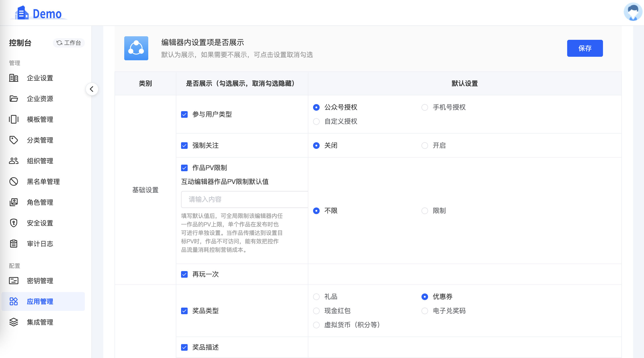Click the 安全设置 shield icon
Screen dimensions: 644x358
[x=14, y=223]
